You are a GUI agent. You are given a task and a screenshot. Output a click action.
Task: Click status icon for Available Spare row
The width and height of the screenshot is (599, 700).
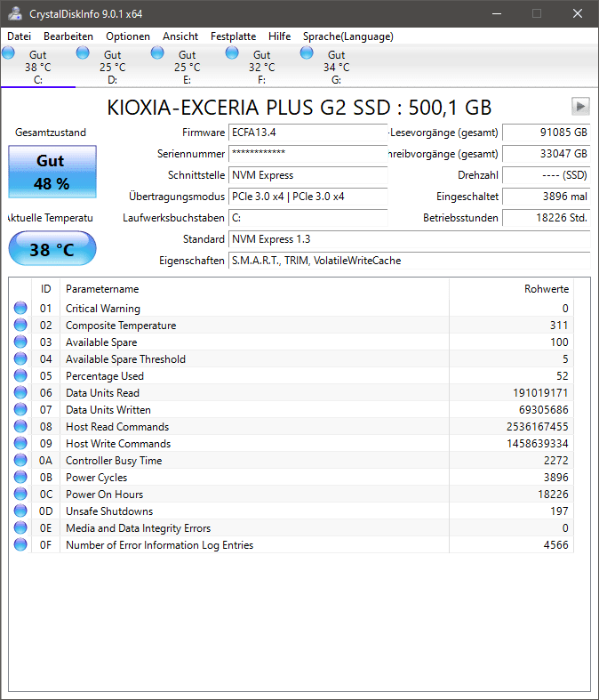[20, 342]
